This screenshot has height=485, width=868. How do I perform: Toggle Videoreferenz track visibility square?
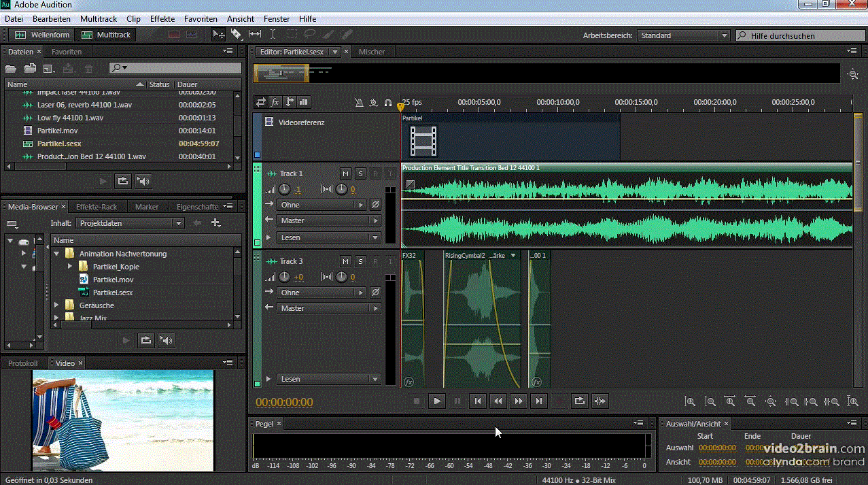(257, 154)
